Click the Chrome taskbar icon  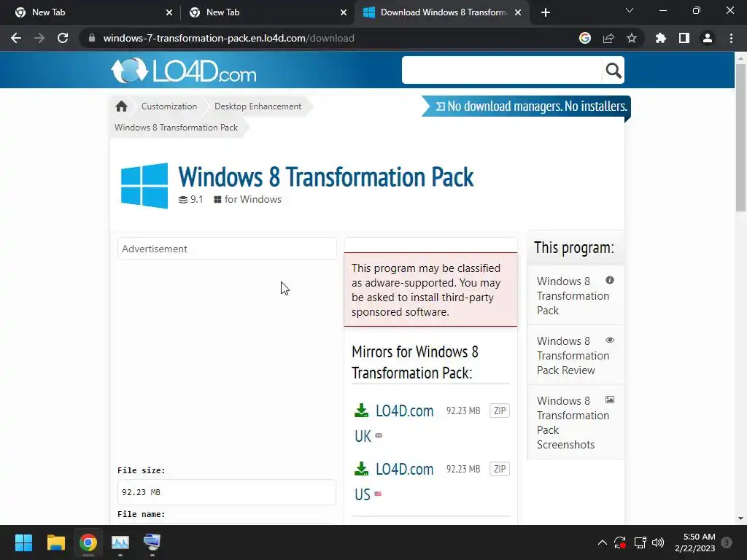(x=88, y=542)
